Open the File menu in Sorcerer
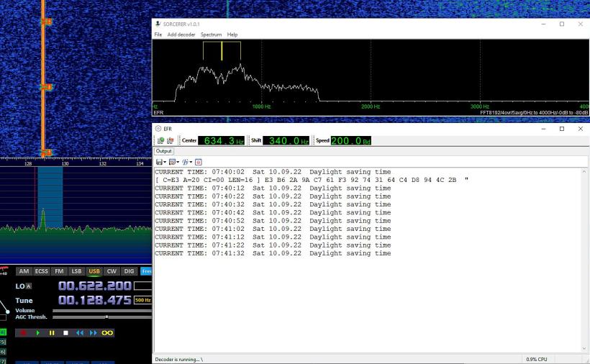The width and height of the screenshot is (590, 364). point(158,35)
